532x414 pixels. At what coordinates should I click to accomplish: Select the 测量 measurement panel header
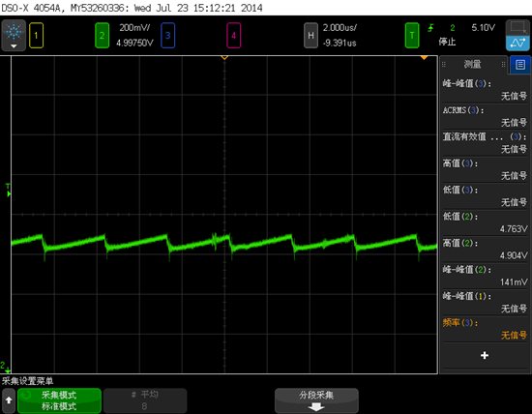473,64
